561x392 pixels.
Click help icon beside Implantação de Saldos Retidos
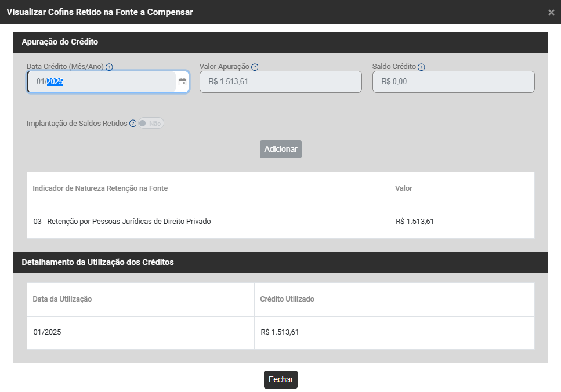pos(133,124)
